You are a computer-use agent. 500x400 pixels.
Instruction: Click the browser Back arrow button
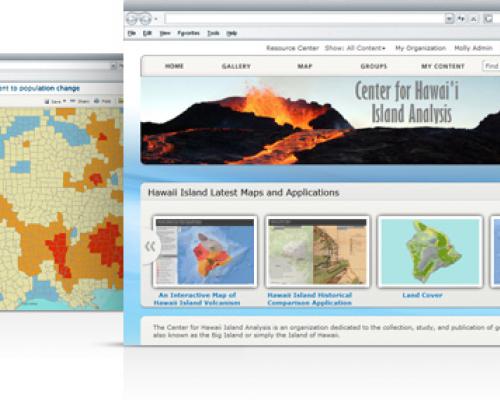tap(132, 19)
